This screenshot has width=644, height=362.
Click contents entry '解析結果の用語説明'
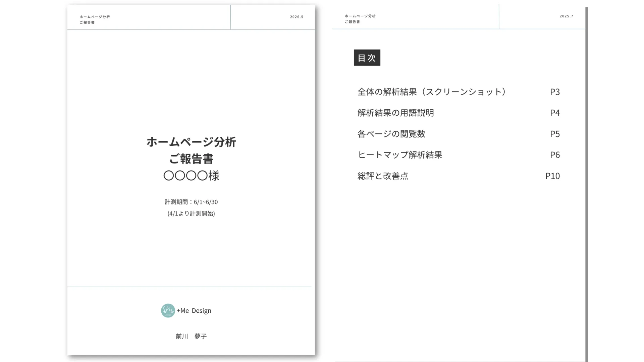pos(396,113)
